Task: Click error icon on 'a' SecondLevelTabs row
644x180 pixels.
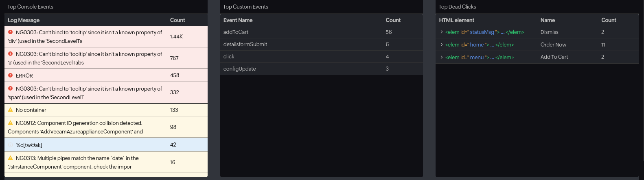Action: coord(11,53)
